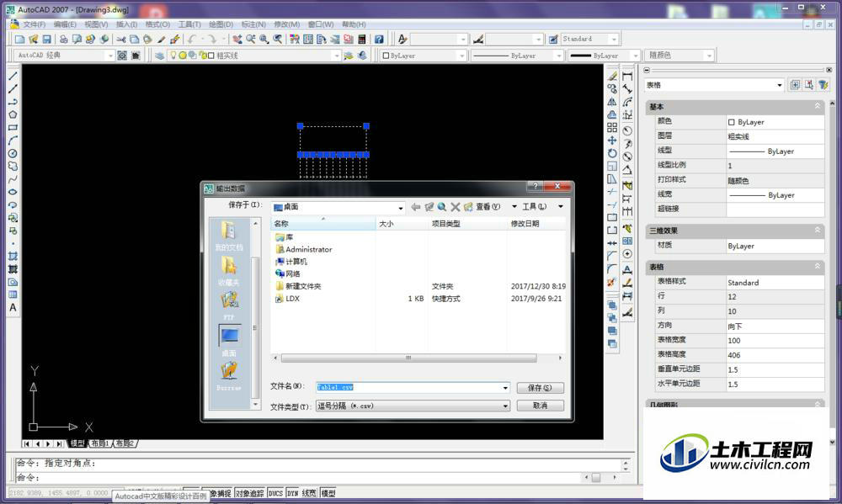Click the dialog help question mark button

[x=535, y=186]
